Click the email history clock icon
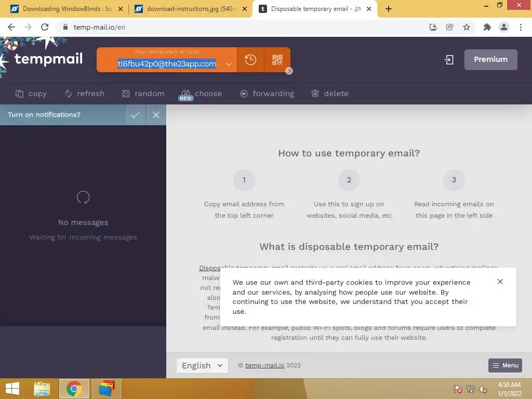 pos(250,60)
